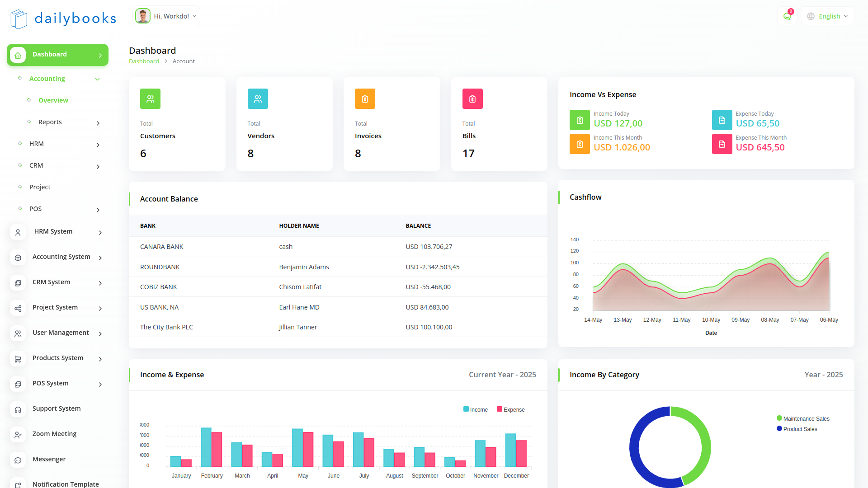Click the messenger notification icon in header
Image resolution: width=868 pixels, height=488 pixels.
[787, 16]
